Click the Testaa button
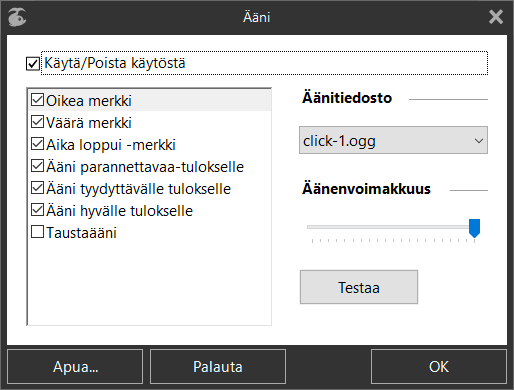 click(x=359, y=287)
